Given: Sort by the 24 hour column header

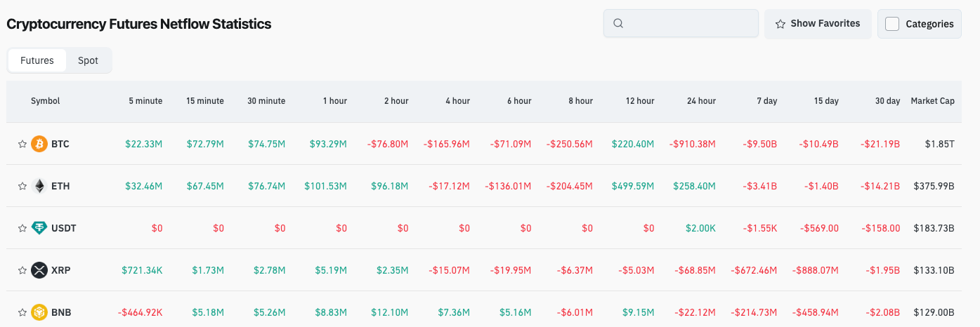Looking at the screenshot, I should click(x=701, y=101).
